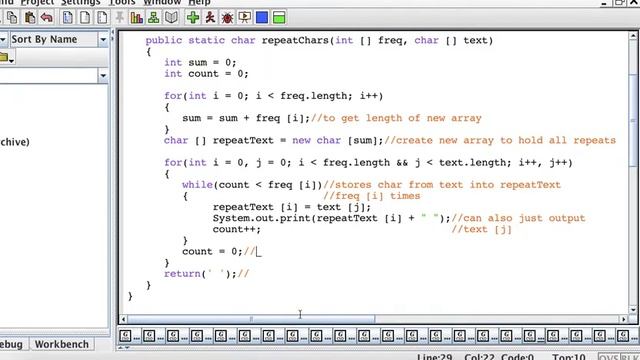Screen dimensions: 640x360
Task: Click the editor vertical scrollbar up arrow
Action: 633,36
